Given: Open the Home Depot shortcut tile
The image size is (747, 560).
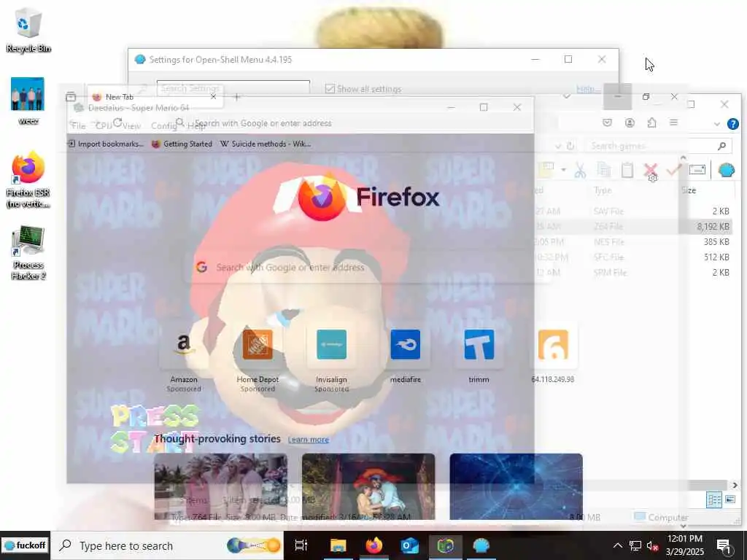Looking at the screenshot, I should (x=258, y=358).
